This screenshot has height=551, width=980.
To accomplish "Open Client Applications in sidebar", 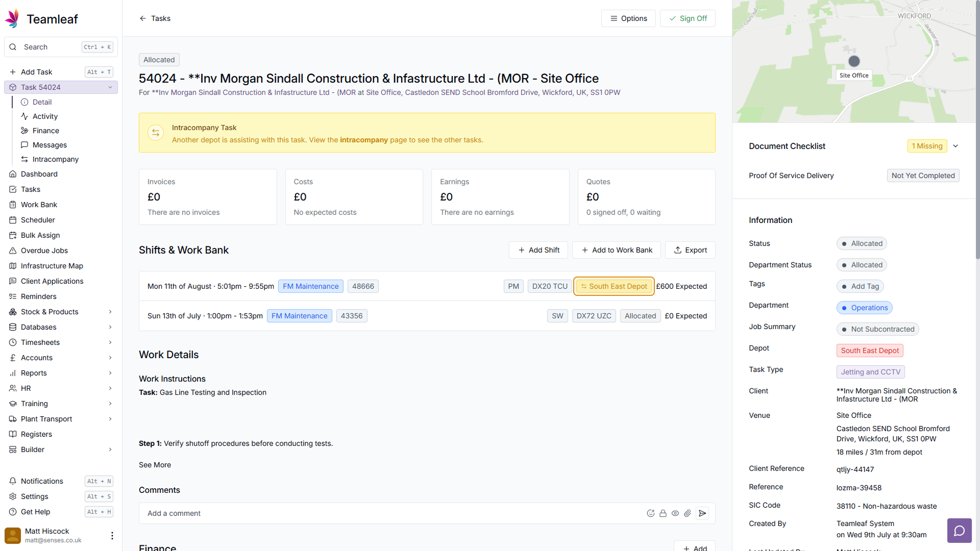I will pos(61,281).
